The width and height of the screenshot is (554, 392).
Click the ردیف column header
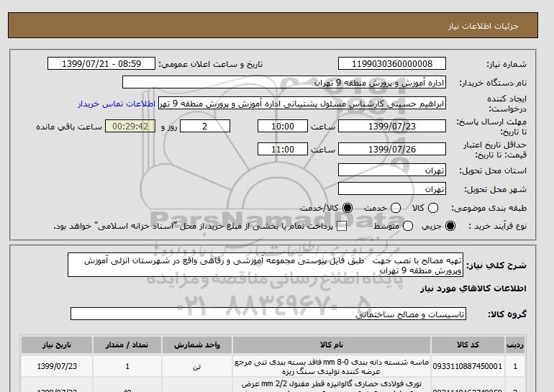(x=515, y=345)
